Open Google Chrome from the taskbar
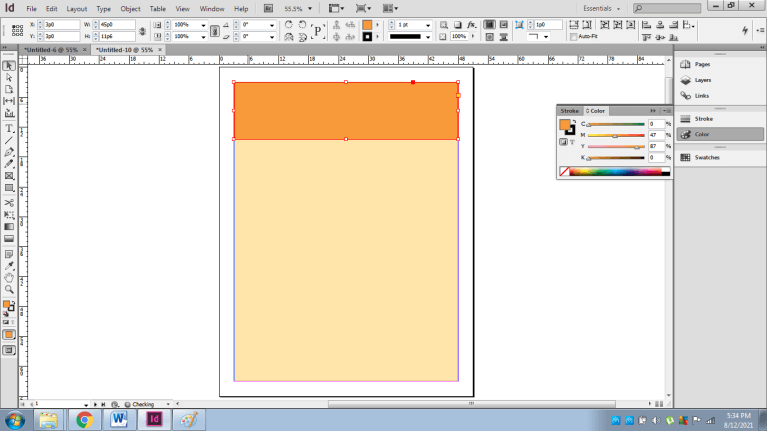The width and height of the screenshot is (767, 431). coord(83,419)
